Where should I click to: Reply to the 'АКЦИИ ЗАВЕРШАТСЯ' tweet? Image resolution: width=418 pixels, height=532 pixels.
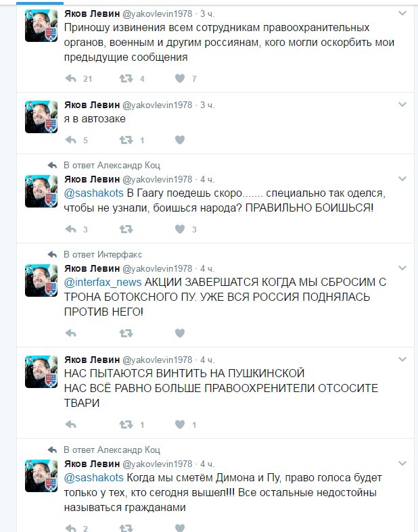tap(70, 333)
